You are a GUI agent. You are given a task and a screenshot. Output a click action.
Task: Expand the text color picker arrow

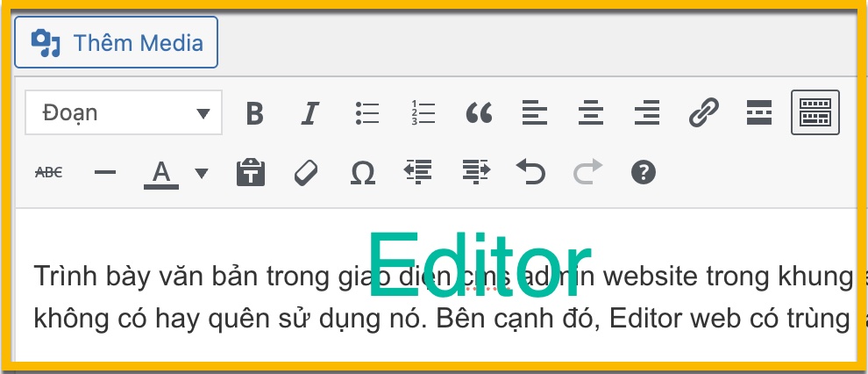pos(202,173)
